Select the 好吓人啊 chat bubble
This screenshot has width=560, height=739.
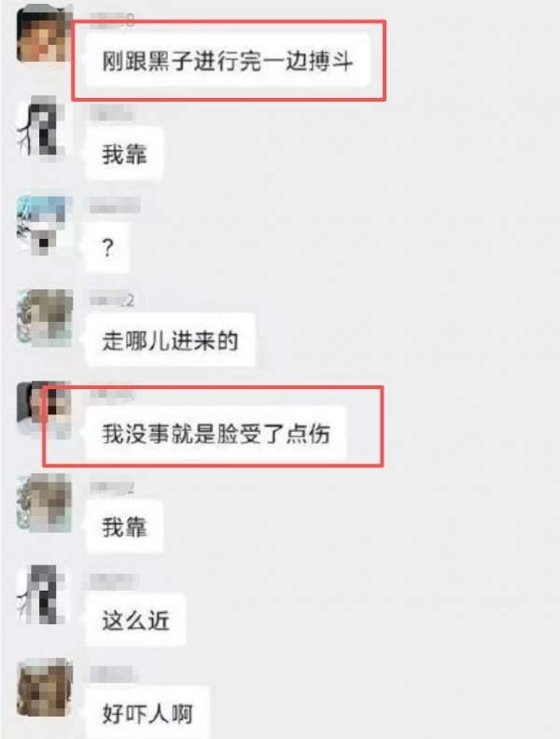coord(147,713)
